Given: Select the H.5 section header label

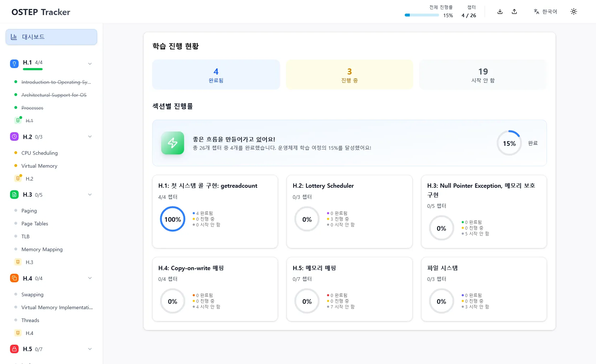Looking at the screenshot, I should click(x=28, y=349).
